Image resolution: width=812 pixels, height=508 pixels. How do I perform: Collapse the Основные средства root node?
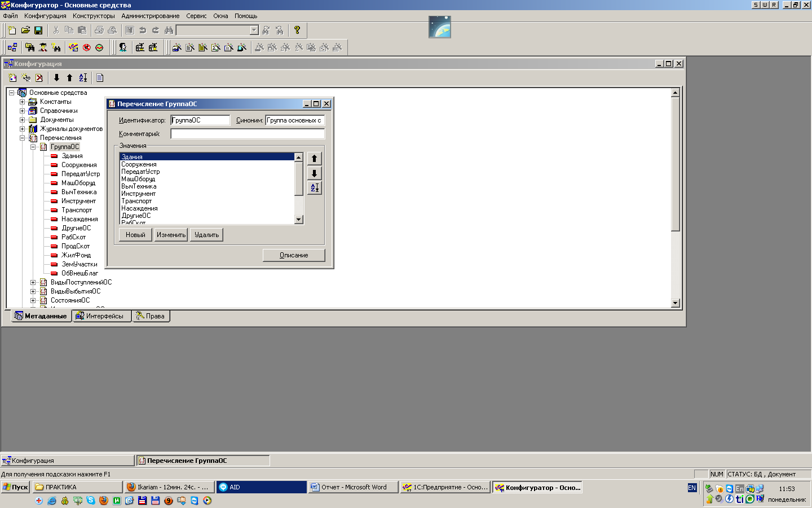click(x=11, y=93)
